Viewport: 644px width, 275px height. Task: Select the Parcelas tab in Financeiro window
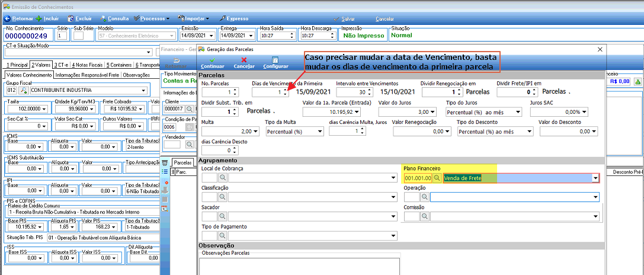(x=182, y=163)
